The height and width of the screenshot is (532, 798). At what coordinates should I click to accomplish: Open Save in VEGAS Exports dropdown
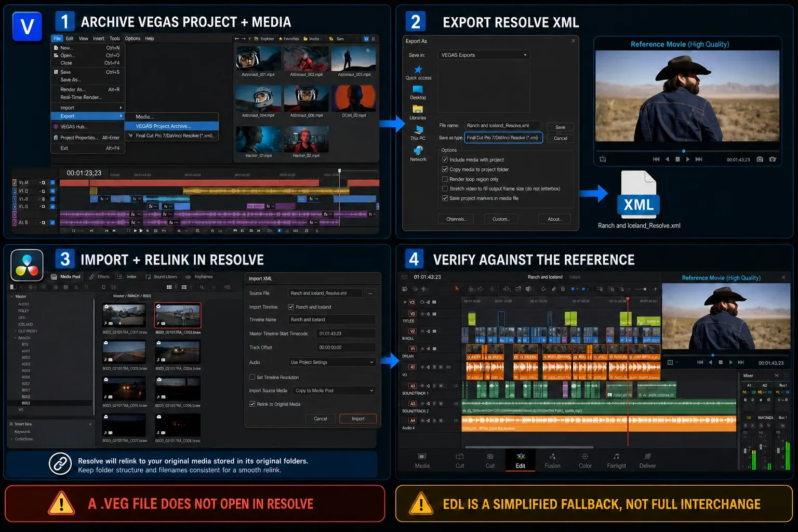[484, 55]
